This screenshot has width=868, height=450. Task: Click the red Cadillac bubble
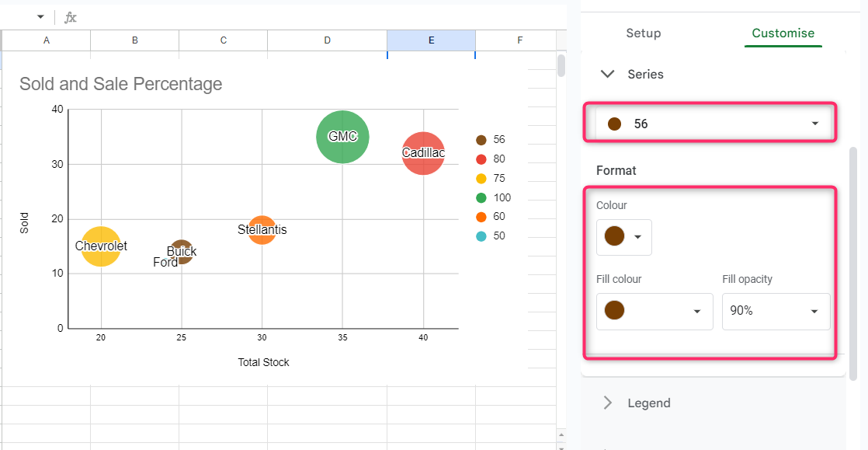[423, 153]
